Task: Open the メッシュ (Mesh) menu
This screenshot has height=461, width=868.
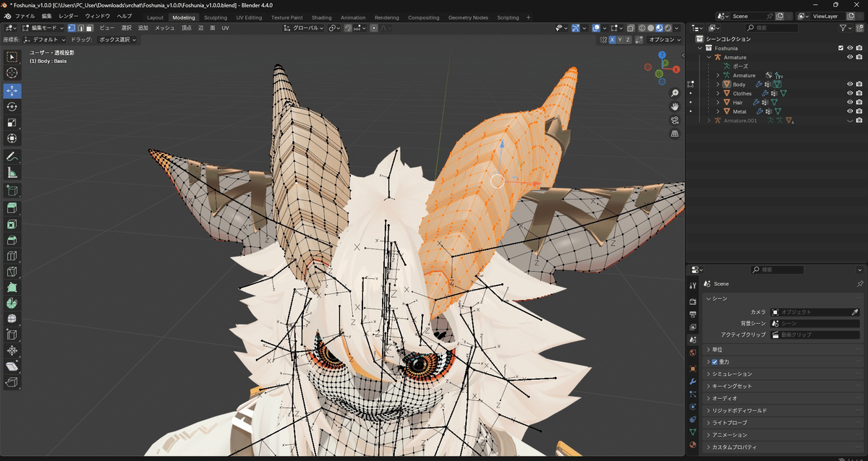Action: (x=165, y=28)
